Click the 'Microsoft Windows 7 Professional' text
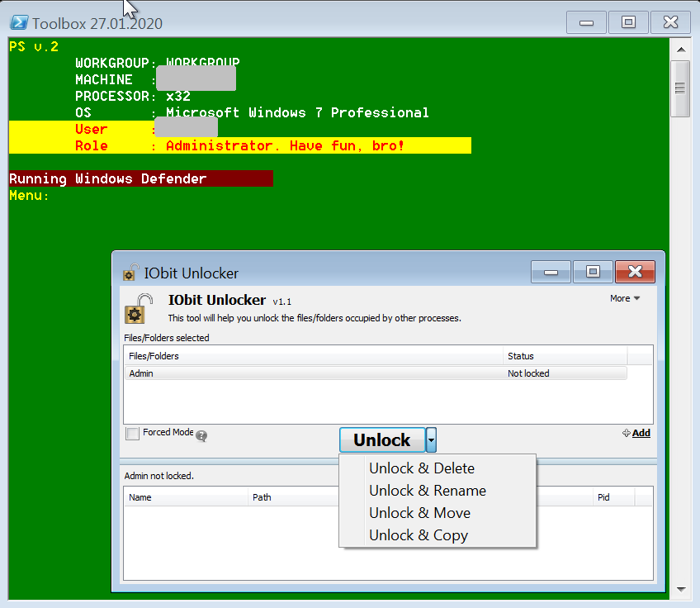Screen dimensions: 700x608 [x=297, y=112]
